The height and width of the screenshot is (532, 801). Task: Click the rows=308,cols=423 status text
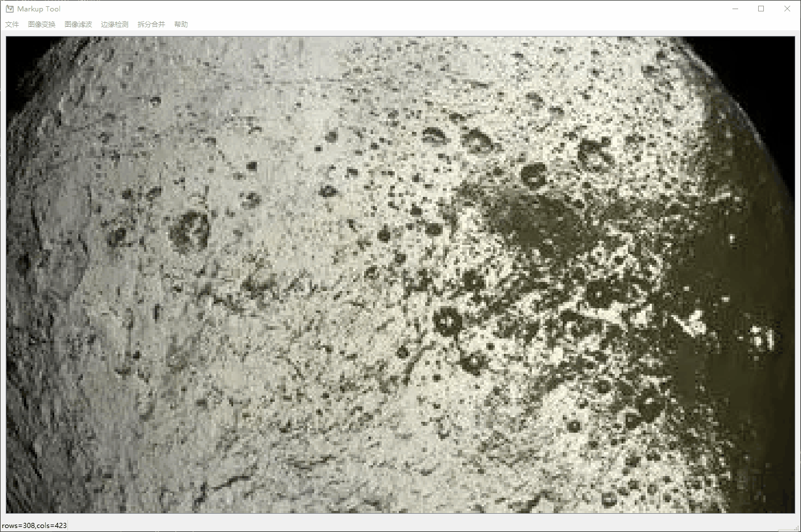[34, 525]
